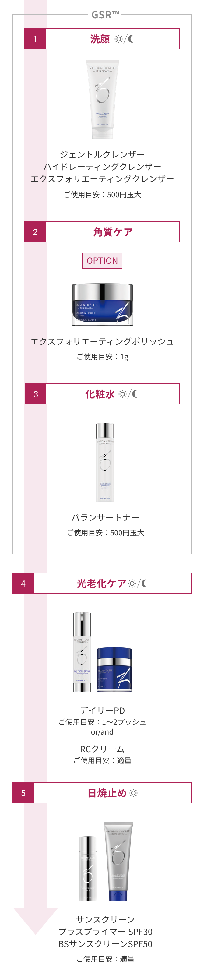Image resolution: width=204 pixels, height=980 pixels.
Task: Select the step 4 光老化ケア header
Action: [x=102, y=583]
